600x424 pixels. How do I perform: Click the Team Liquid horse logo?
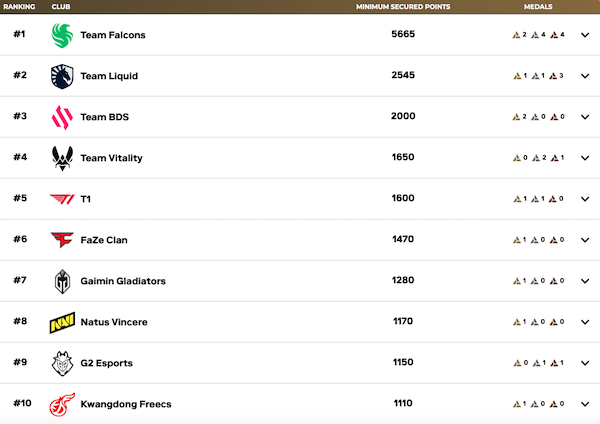pyautogui.click(x=62, y=76)
